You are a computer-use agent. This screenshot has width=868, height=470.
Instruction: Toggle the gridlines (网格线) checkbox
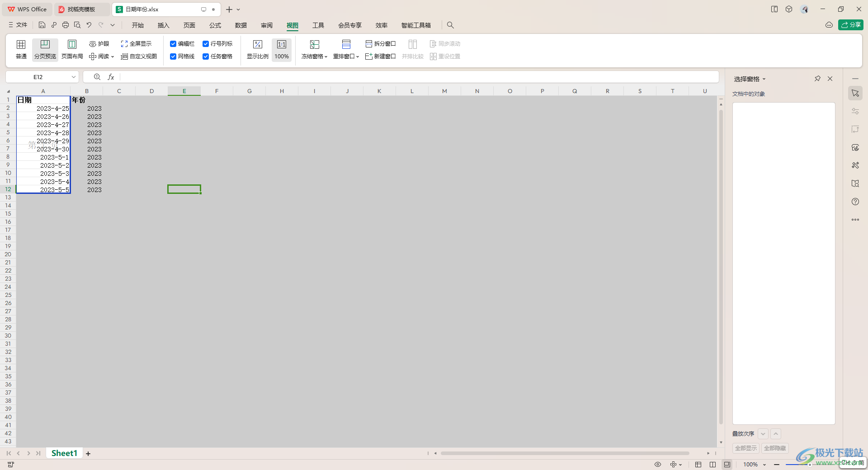(x=173, y=56)
